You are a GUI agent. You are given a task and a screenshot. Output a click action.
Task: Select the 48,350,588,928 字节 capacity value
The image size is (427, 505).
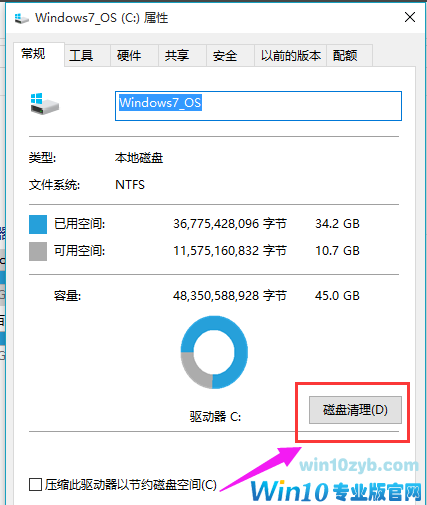coord(230,296)
